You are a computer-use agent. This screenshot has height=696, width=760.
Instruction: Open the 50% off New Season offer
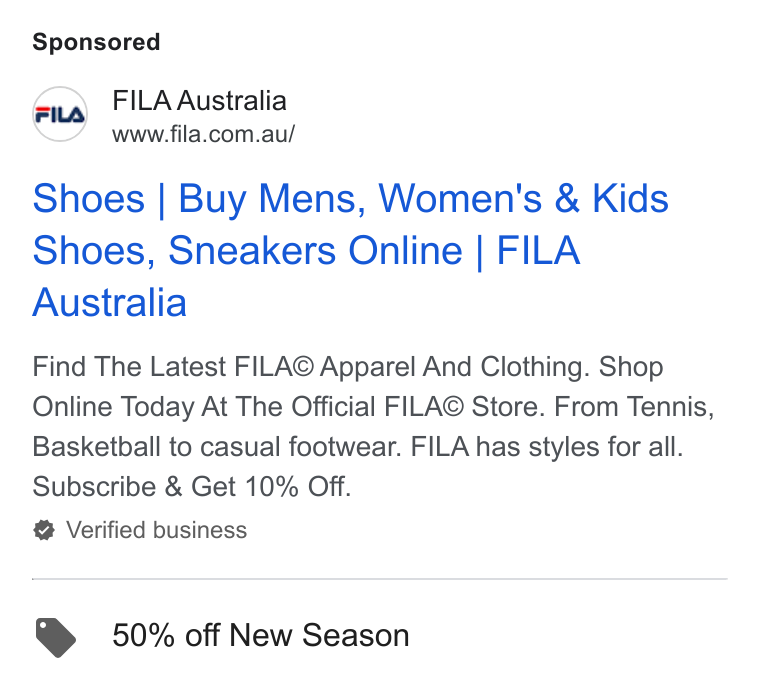[x=261, y=635]
